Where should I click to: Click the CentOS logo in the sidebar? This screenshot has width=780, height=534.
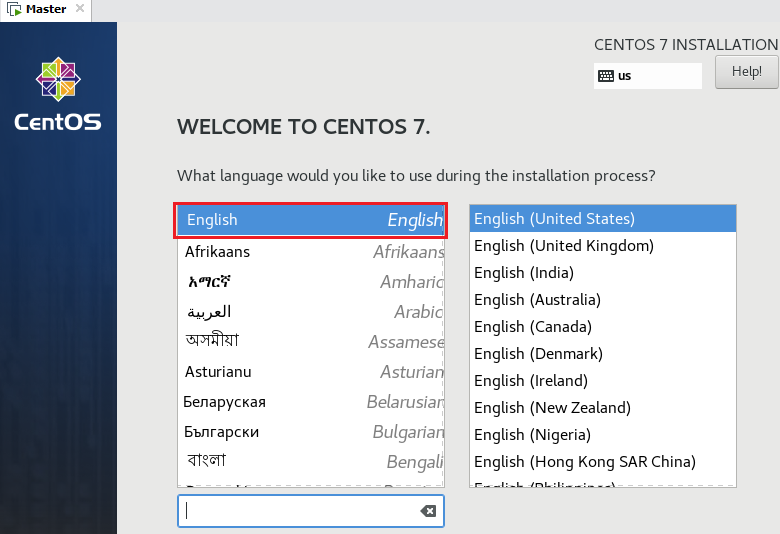(58, 94)
